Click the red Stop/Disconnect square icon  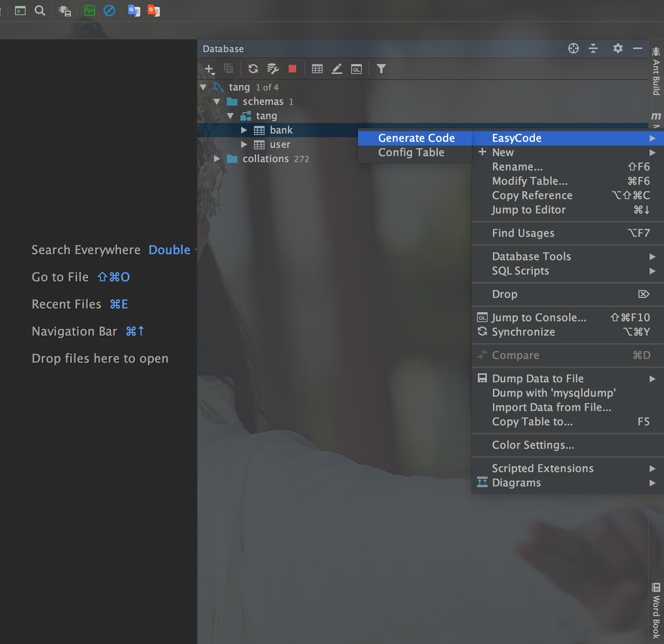292,69
